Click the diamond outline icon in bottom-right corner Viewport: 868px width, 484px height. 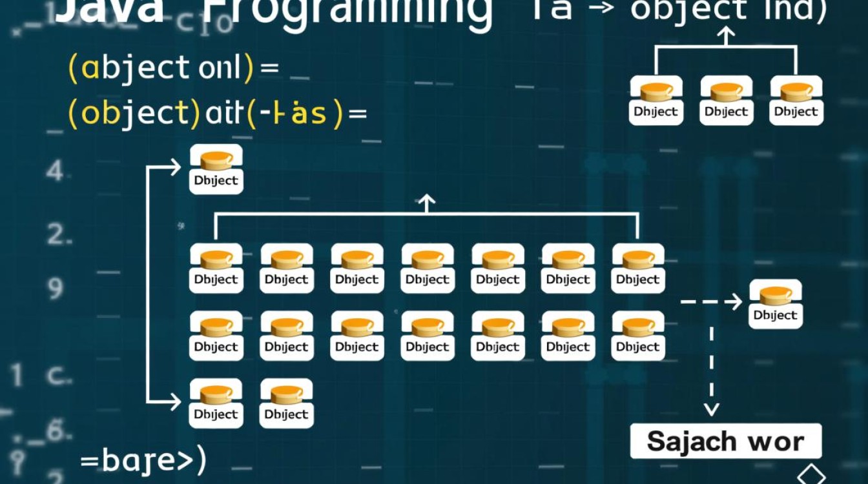coord(811,476)
